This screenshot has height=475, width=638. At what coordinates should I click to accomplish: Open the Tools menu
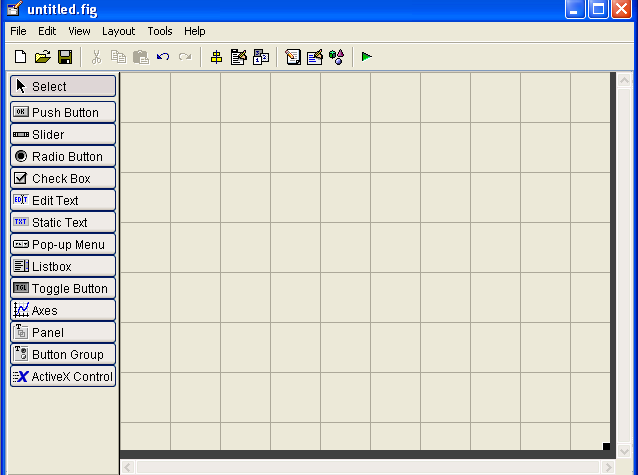pos(160,31)
